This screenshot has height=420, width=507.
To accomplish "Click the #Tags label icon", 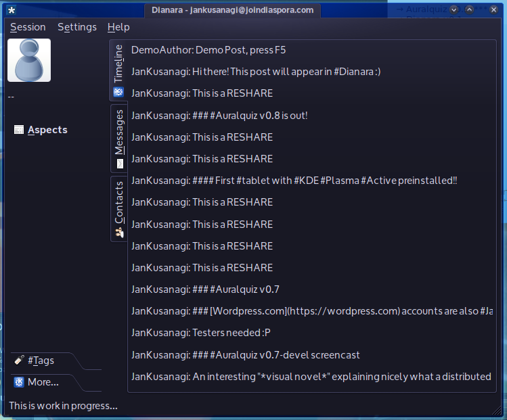I will pyautogui.click(x=19, y=360).
